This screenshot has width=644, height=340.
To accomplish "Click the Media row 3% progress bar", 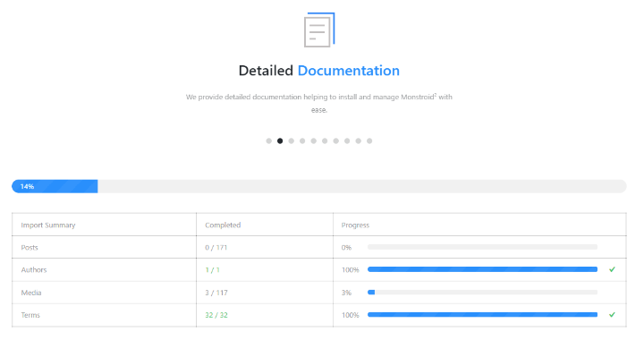I will (x=482, y=293).
